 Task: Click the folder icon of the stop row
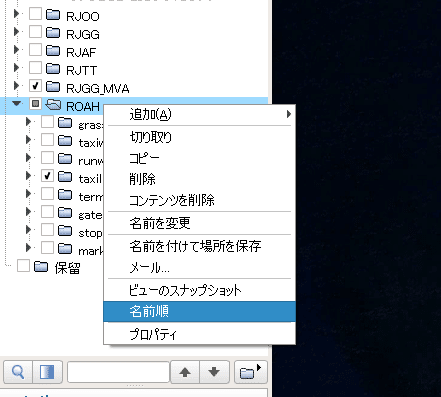[x=65, y=231]
